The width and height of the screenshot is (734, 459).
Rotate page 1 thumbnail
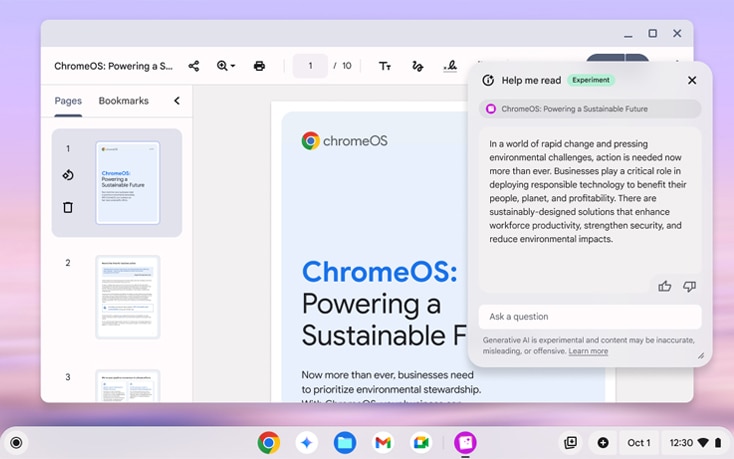[x=68, y=175]
